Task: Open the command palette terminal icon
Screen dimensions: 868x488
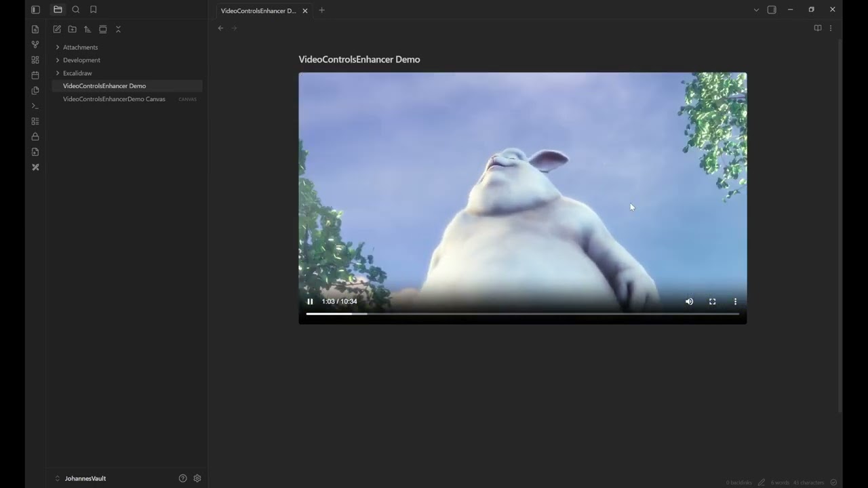Action: click(35, 106)
